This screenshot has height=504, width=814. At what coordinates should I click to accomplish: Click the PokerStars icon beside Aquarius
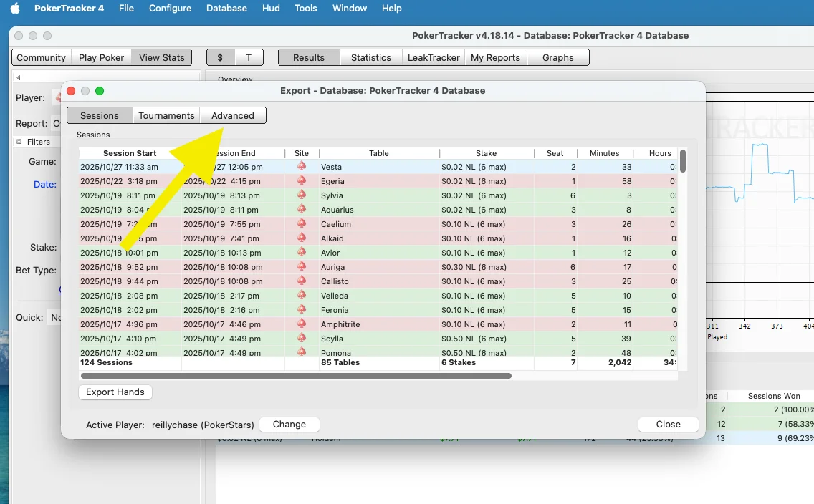pyautogui.click(x=302, y=210)
